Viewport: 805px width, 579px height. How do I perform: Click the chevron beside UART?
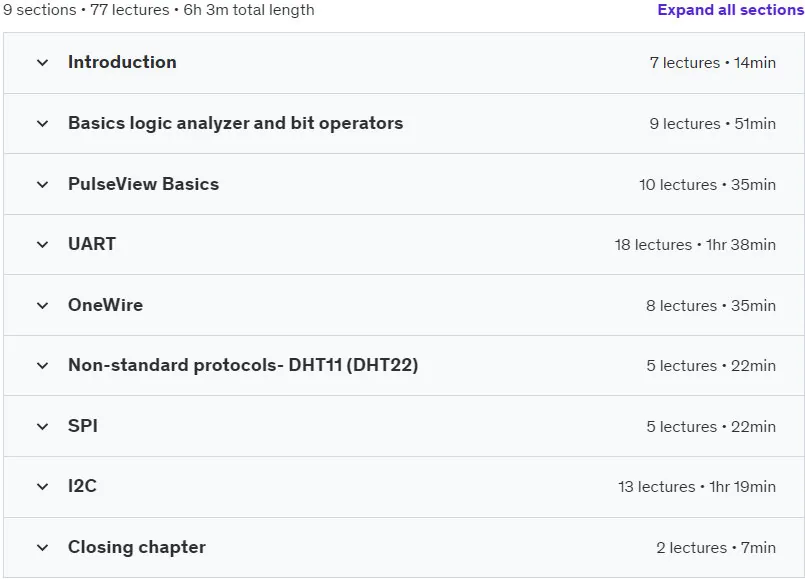click(x=43, y=245)
